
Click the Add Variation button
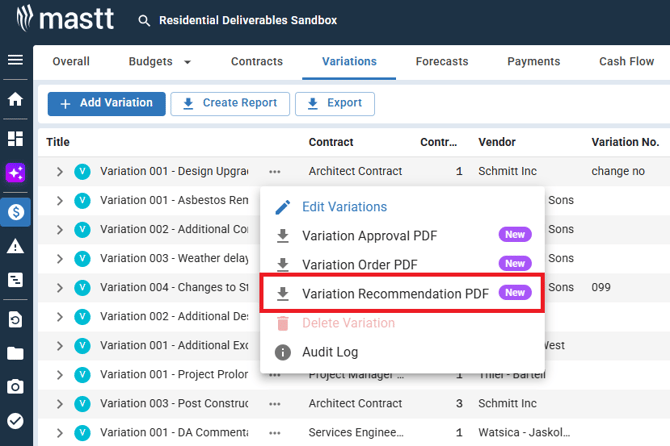pyautogui.click(x=106, y=104)
